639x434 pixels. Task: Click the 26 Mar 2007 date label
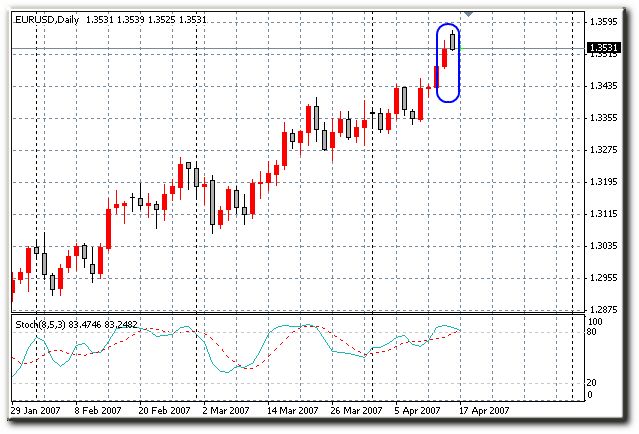[x=356, y=410]
